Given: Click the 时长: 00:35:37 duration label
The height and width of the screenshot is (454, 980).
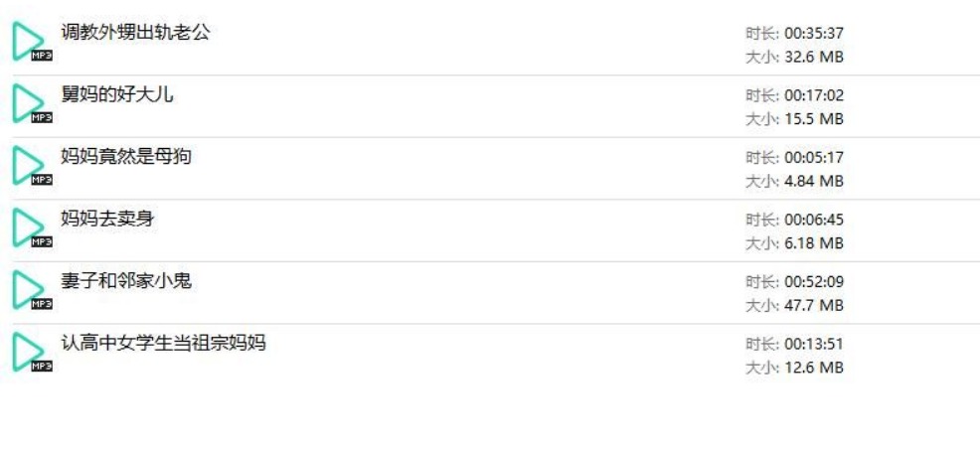Looking at the screenshot, I should click(794, 33).
